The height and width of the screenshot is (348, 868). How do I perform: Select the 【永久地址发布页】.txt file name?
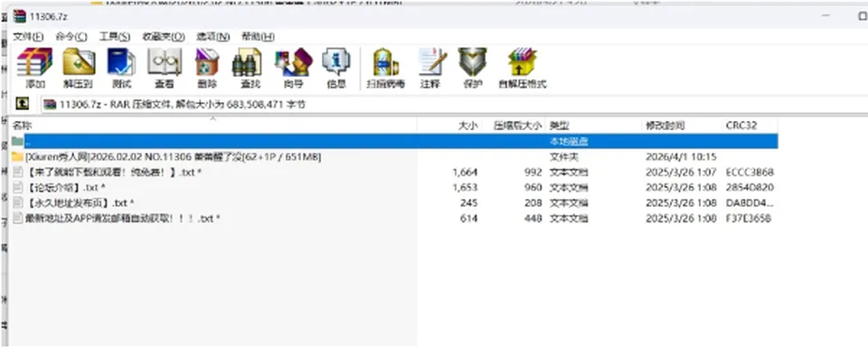click(x=80, y=203)
